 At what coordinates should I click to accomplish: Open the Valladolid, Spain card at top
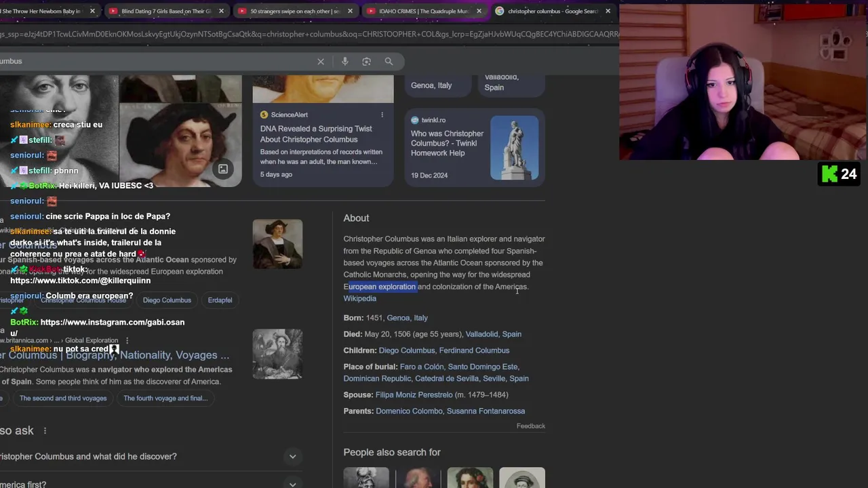pos(511,85)
